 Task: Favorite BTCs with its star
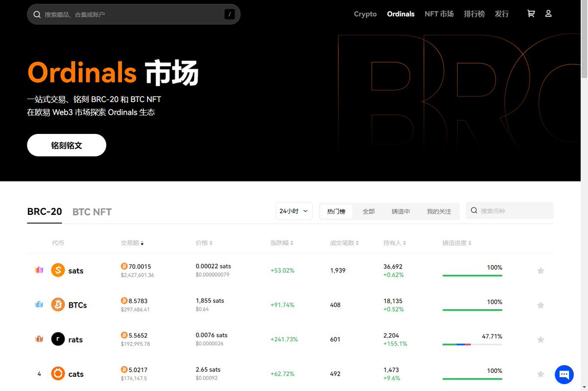540,305
